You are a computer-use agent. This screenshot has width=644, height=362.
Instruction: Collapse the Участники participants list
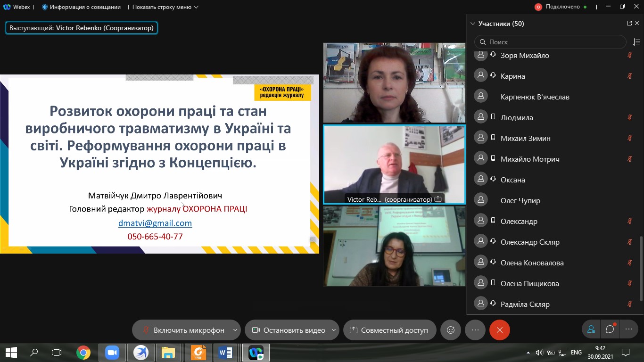click(473, 24)
